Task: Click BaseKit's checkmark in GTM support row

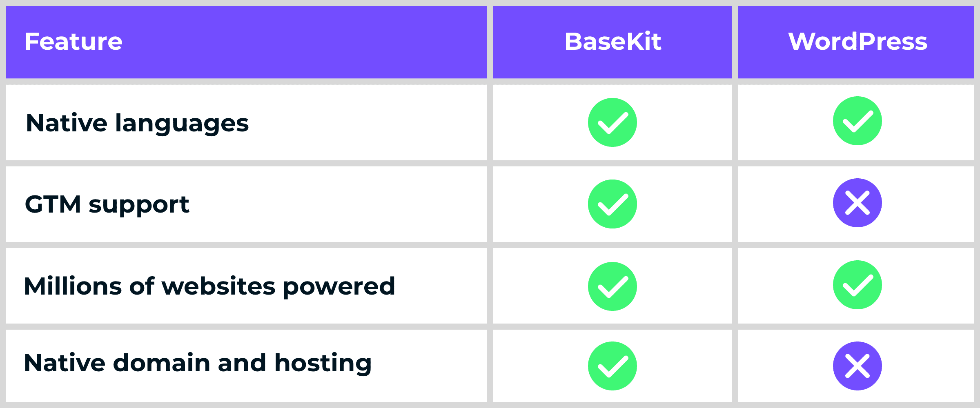Action: [x=612, y=204]
